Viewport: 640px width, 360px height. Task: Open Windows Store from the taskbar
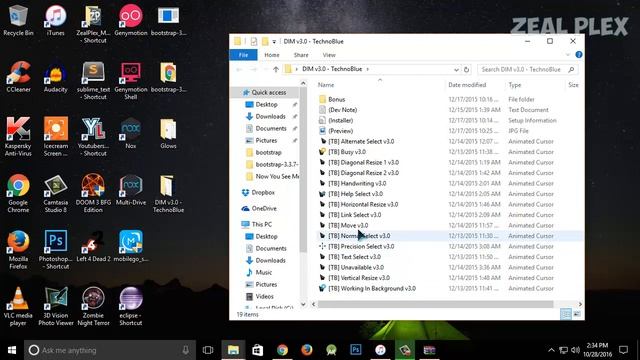(258, 350)
